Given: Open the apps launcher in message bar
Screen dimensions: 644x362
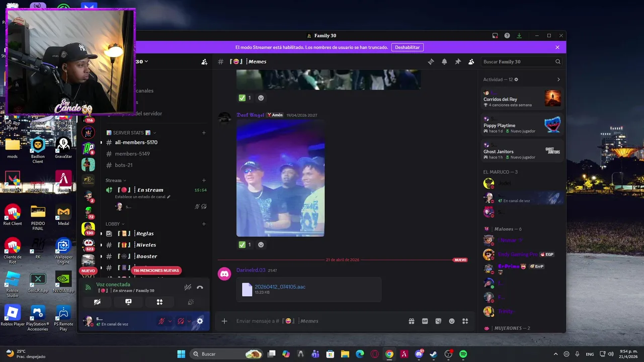Looking at the screenshot, I should pyautogui.click(x=465, y=321).
